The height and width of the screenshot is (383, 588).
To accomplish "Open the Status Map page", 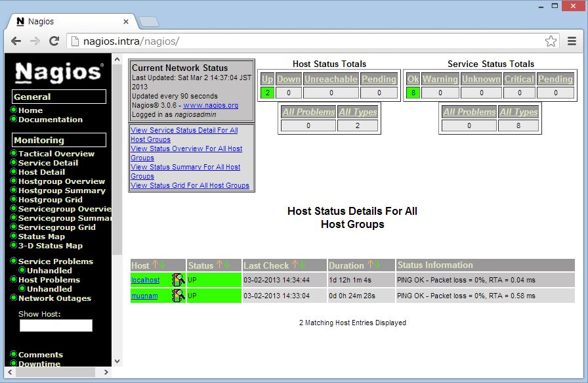I will point(41,237).
